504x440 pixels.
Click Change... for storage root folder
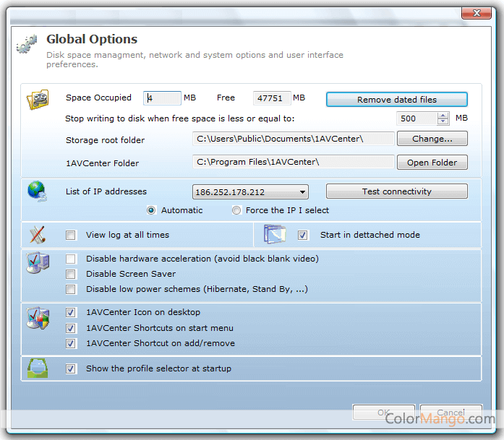pos(432,139)
